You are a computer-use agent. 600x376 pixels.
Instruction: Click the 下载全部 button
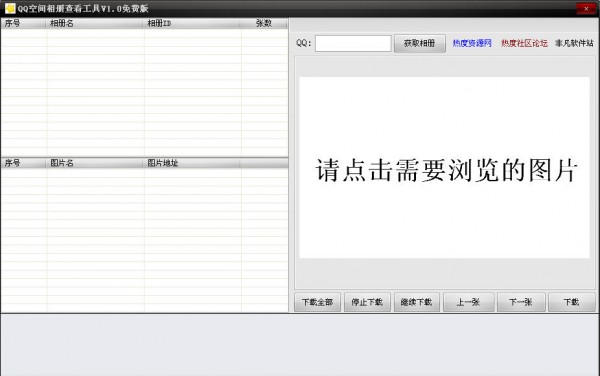tap(317, 302)
